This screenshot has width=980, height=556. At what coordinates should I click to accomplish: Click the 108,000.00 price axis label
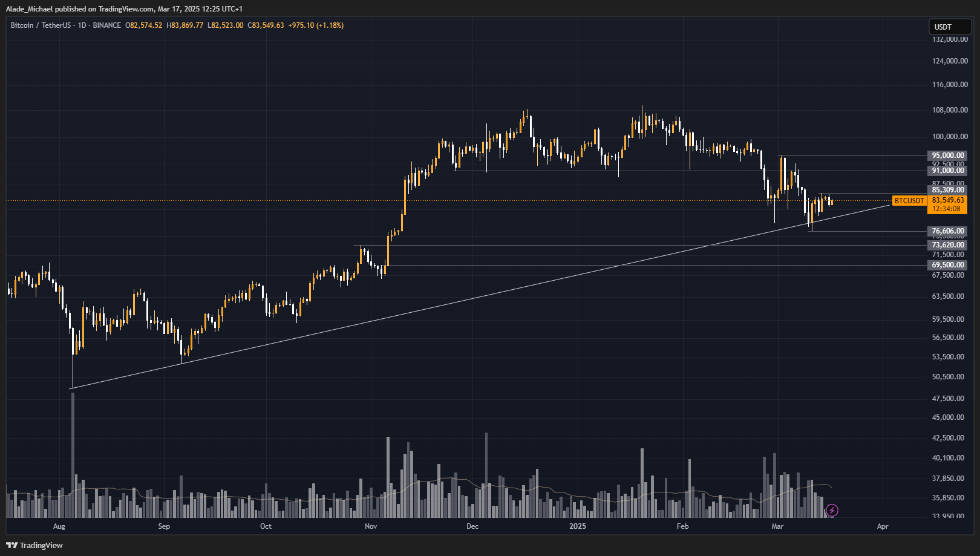click(950, 110)
